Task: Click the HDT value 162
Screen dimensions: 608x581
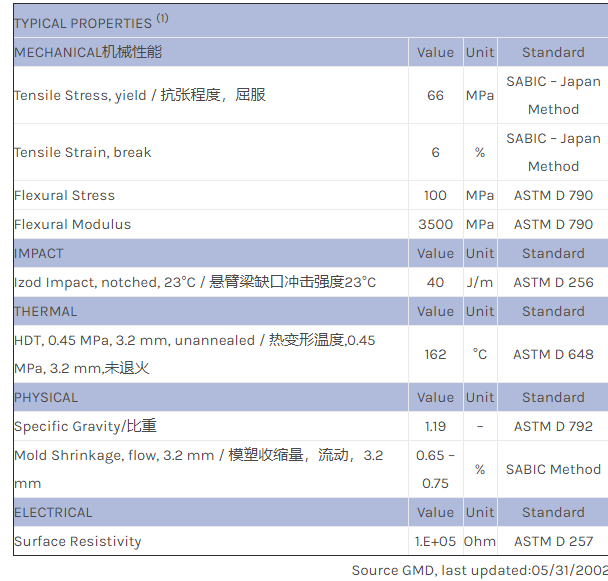Action: (435, 354)
